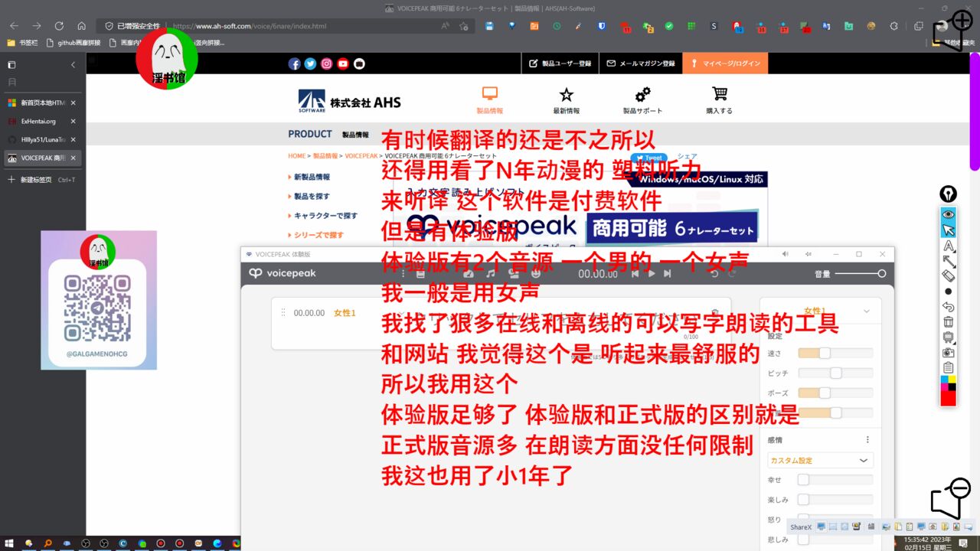Click the Facebook icon on AHS header
Viewport: 980px width, 551px height.
(x=294, y=64)
